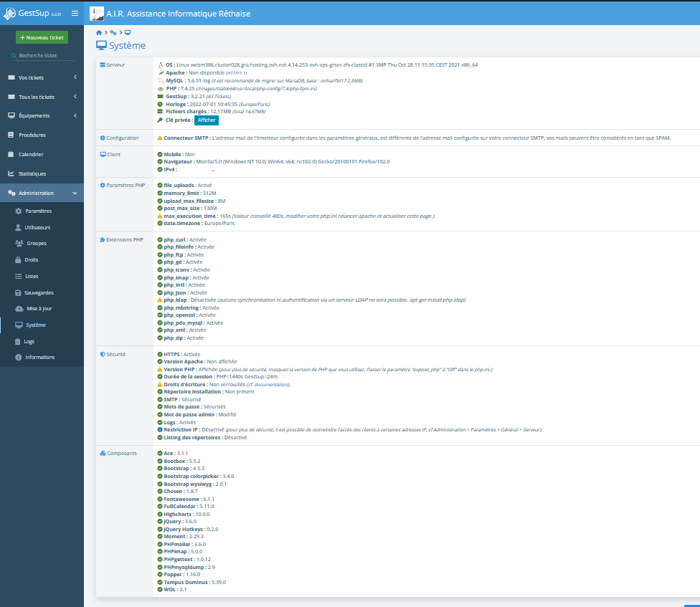Click the breadcrumb monitor icon
Viewport: 700px width, 607px height.
(x=128, y=32)
